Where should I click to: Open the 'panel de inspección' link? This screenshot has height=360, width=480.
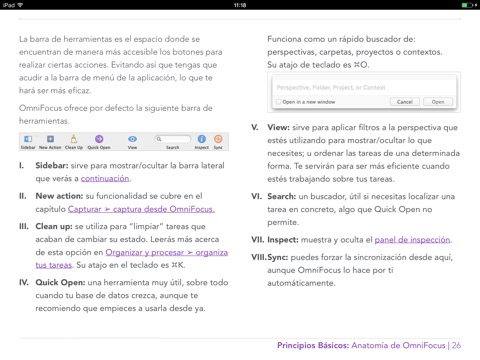click(x=412, y=240)
